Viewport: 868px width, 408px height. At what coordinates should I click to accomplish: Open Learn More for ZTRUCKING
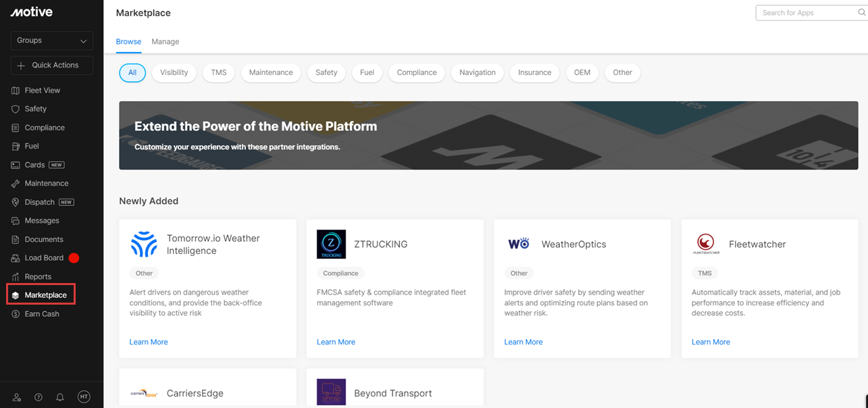pyautogui.click(x=336, y=342)
